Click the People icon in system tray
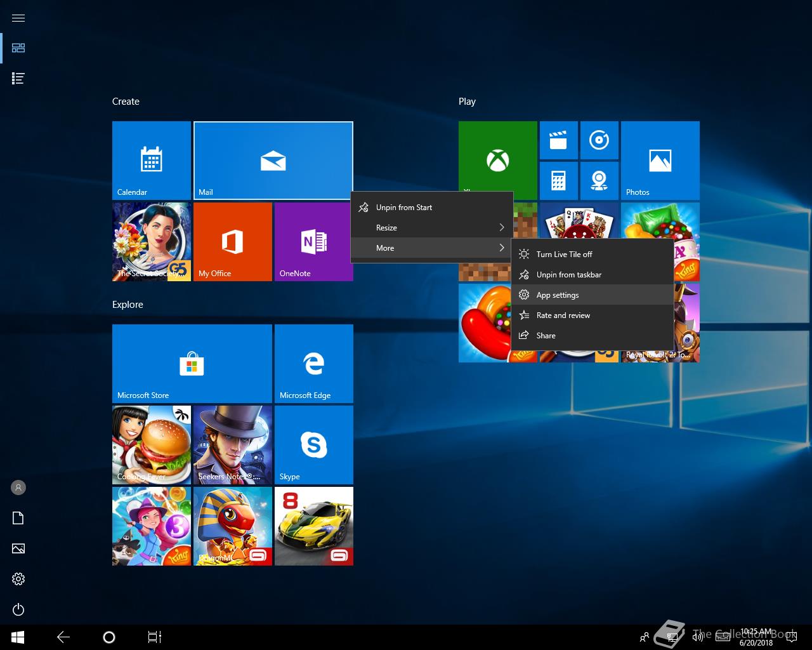Viewport: 812px width, 650px height. coord(645,637)
